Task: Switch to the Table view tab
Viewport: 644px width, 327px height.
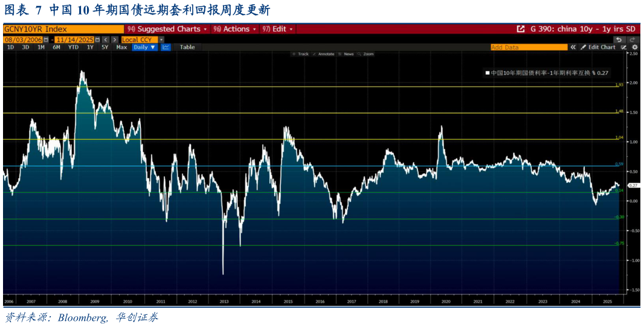Action: 187,47
